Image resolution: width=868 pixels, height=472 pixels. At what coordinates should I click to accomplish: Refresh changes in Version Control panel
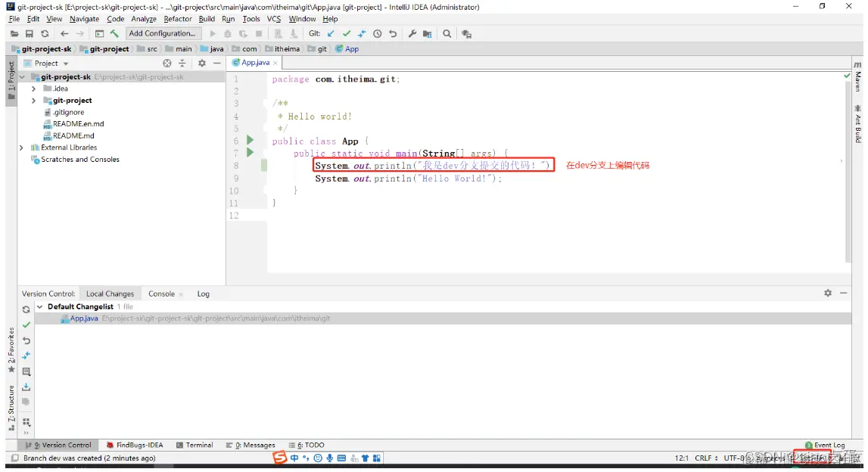pyautogui.click(x=26, y=309)
